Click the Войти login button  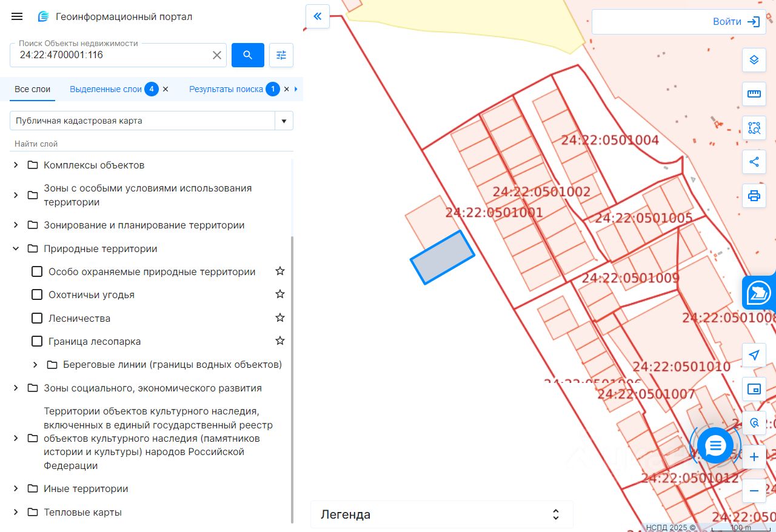[x=736, y=22]
